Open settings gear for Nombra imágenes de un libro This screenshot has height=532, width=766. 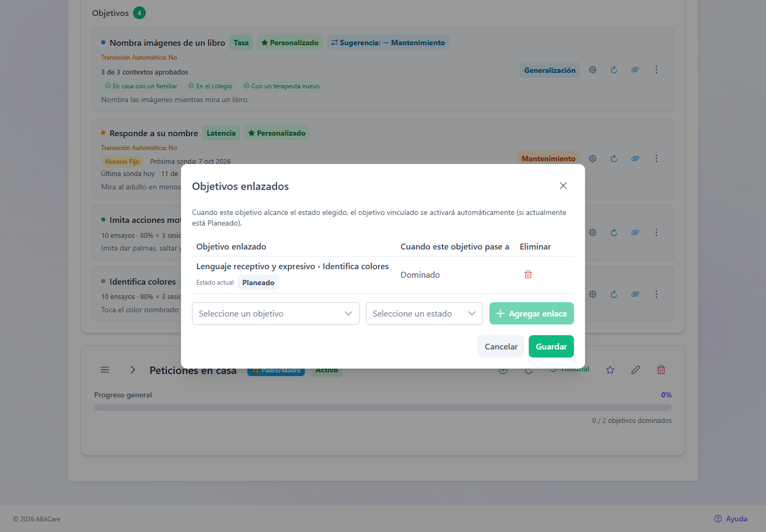(593, 70)
